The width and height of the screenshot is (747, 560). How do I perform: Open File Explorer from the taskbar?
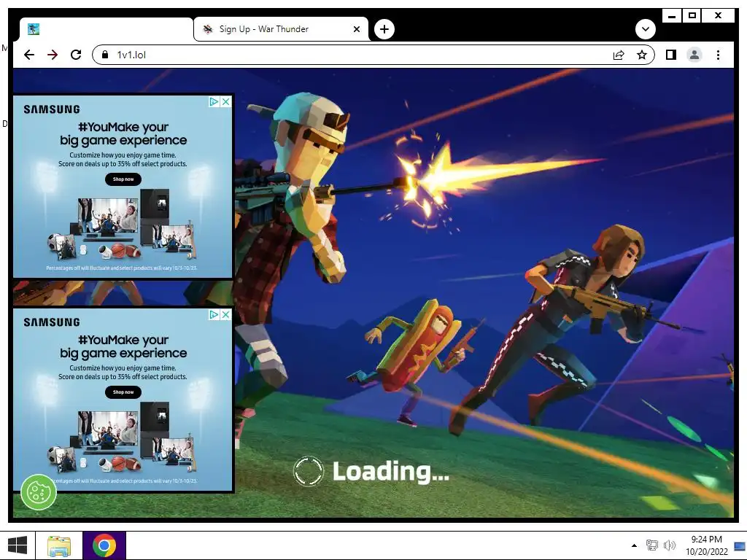59,545
